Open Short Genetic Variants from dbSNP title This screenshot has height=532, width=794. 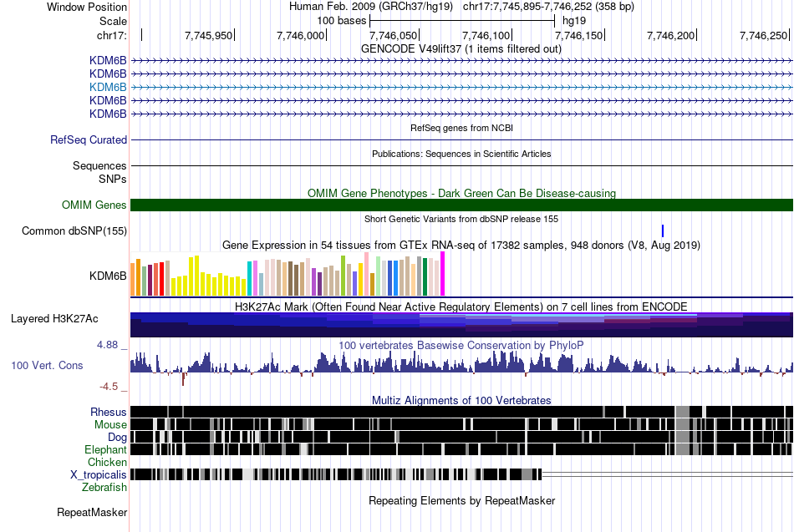coord(461,219)
